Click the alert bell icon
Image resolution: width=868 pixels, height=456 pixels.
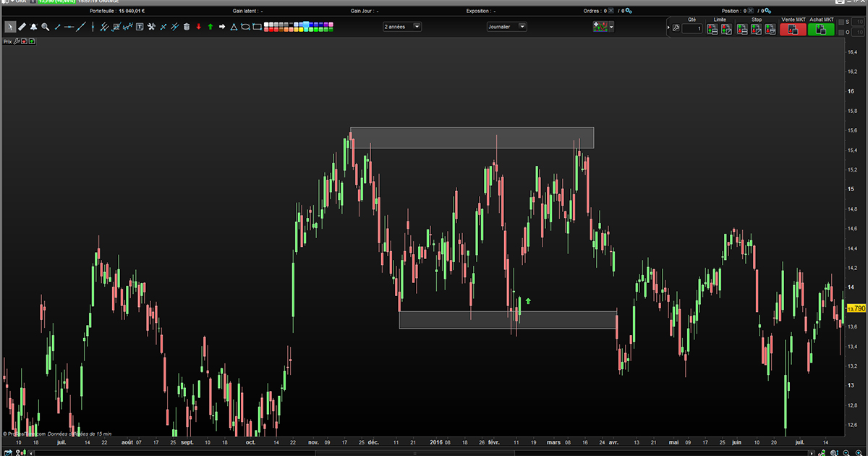point(33,27)
